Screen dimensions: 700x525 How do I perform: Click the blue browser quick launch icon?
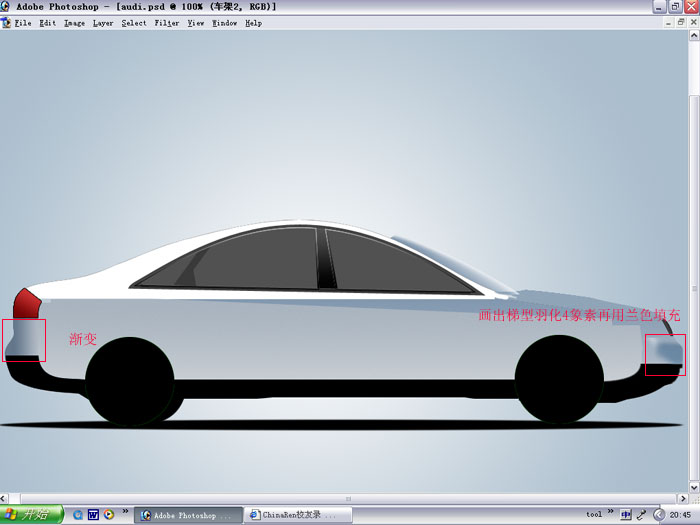pyautogui.click(x=78, y=515)
